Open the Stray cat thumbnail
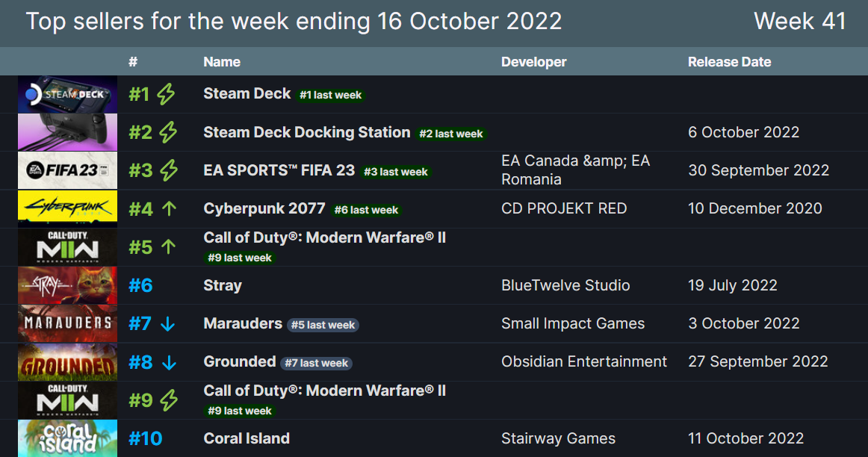This screenshot has height=457, width=868. pyautogui.click(x=67, y=285)
